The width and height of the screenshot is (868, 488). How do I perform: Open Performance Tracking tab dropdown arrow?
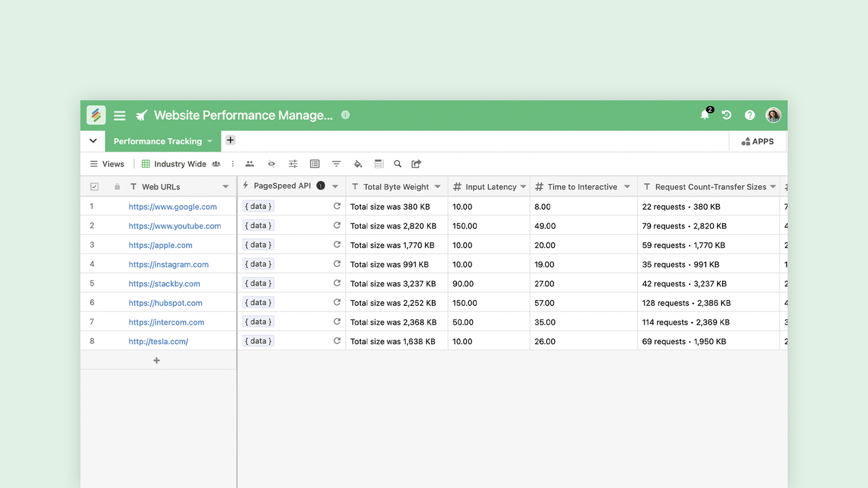pos(210,141)
